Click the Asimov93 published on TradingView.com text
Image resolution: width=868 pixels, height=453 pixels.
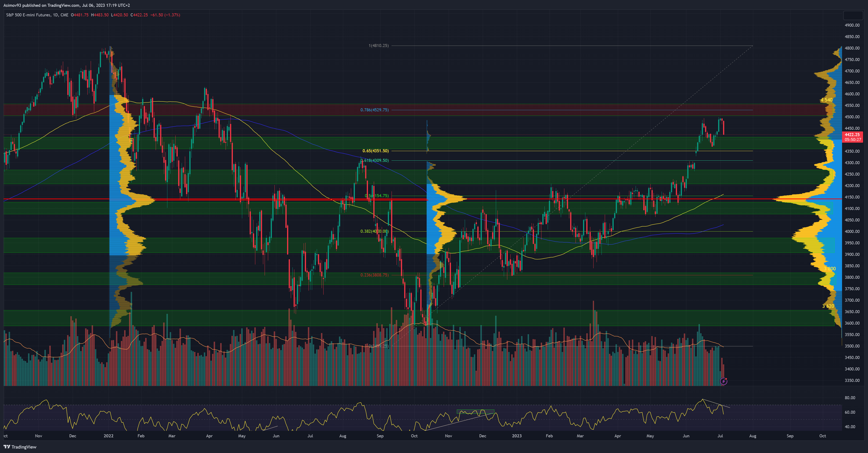click(x=66, y=5)
